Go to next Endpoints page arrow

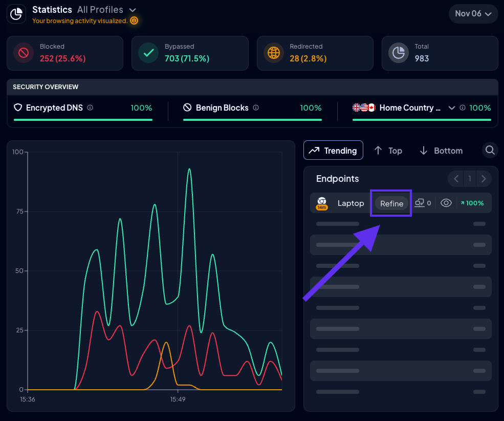[x=484, y=179]
